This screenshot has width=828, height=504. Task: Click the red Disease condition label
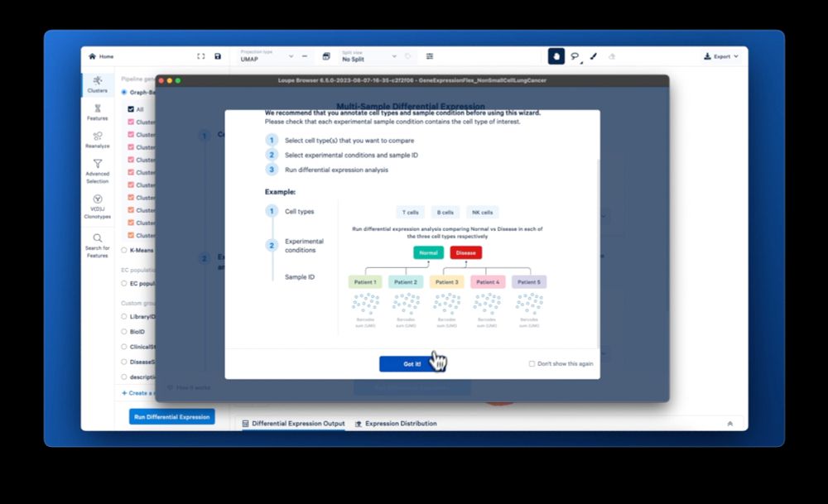tap(465, 252)
